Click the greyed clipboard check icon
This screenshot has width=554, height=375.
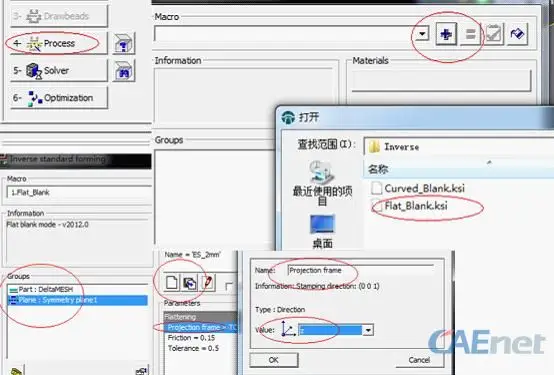[x=493, y=34]
